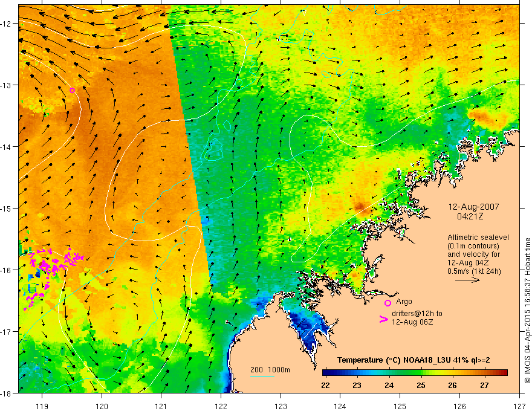Screen dimensions: 532x411
Task: Click colorbar tick label 26
Action: (452, 385)
